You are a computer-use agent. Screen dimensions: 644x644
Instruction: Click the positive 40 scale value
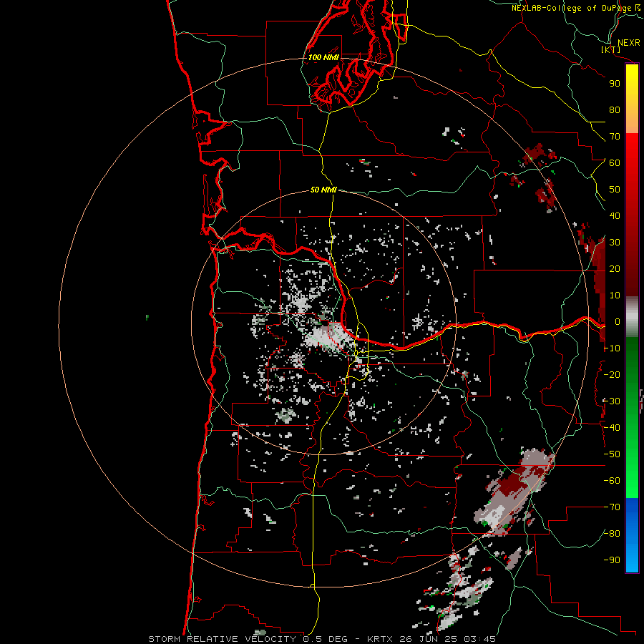click(615, 215)
